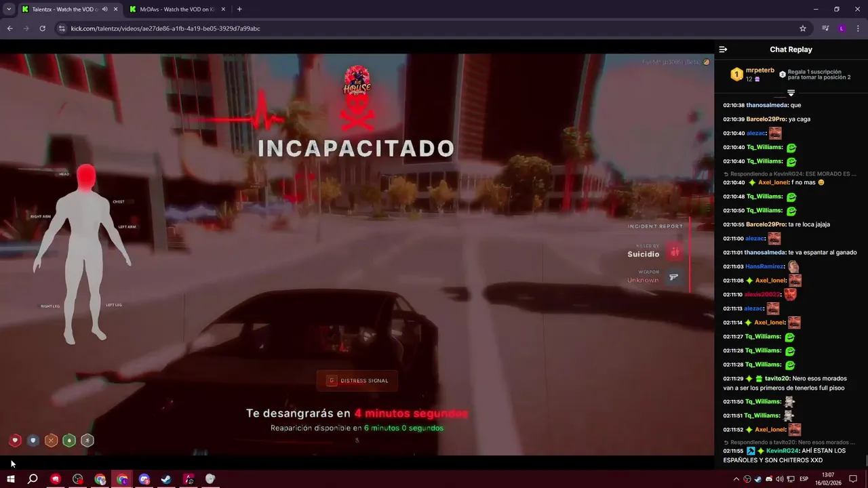Screen dimensions: 868x488
Task: Expand leaderboard with the chevron below mrpeterb
Action: pos(791,93)
